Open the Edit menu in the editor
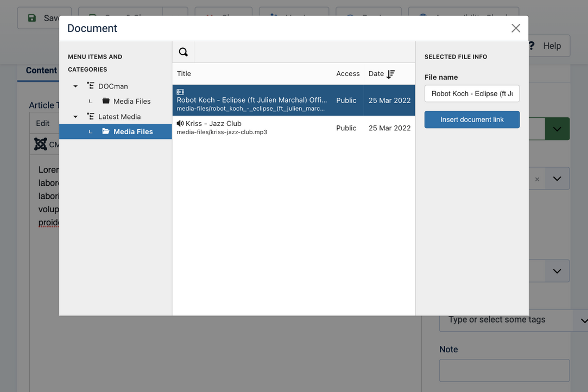 43,123
